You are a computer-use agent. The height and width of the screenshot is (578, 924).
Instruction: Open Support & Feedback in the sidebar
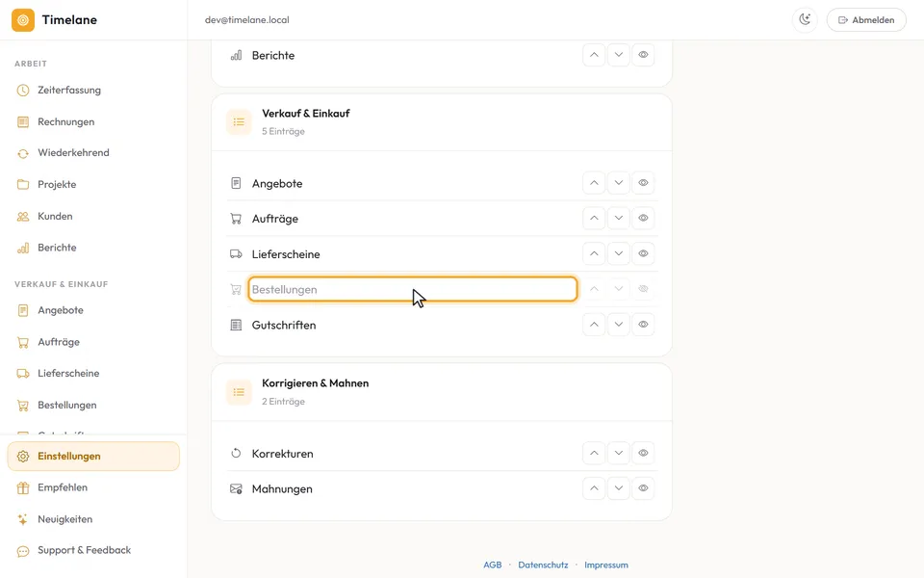click(x=93, y=550)
